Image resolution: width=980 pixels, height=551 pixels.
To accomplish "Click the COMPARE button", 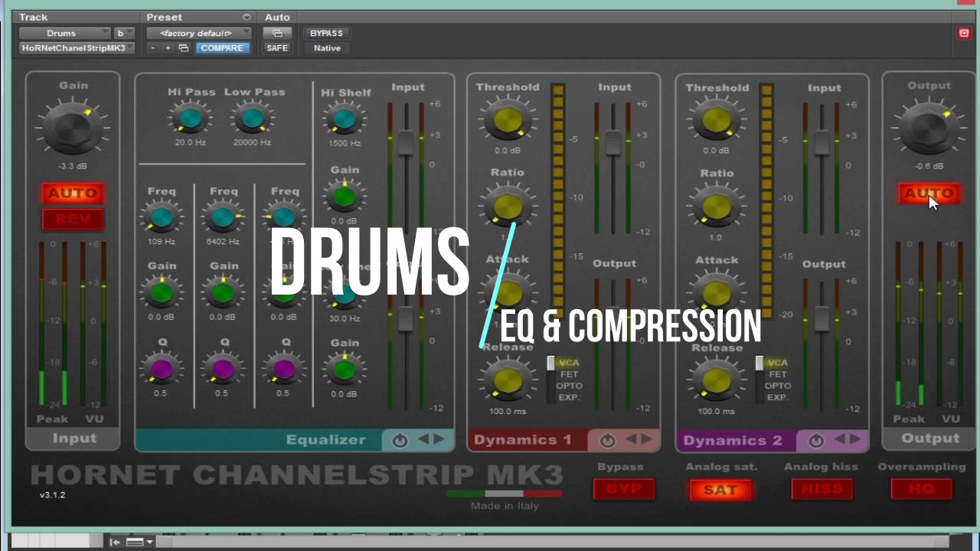I will 222,47.
